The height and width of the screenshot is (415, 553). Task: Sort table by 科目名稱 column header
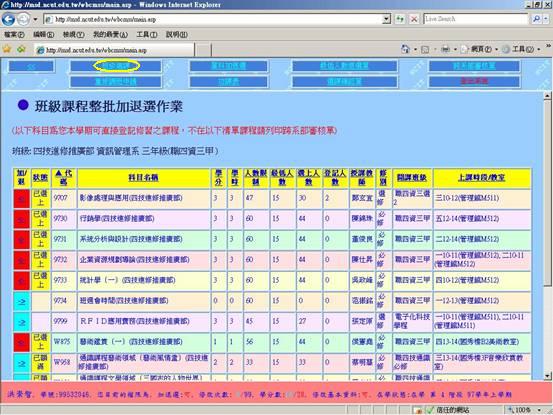[x=143, y=177]
